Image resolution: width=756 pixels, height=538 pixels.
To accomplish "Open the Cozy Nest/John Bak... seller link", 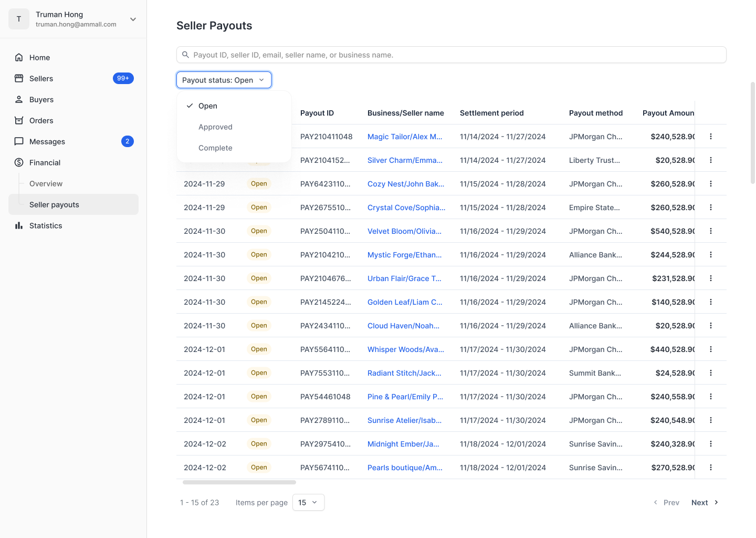I will (x=406, y=184).
